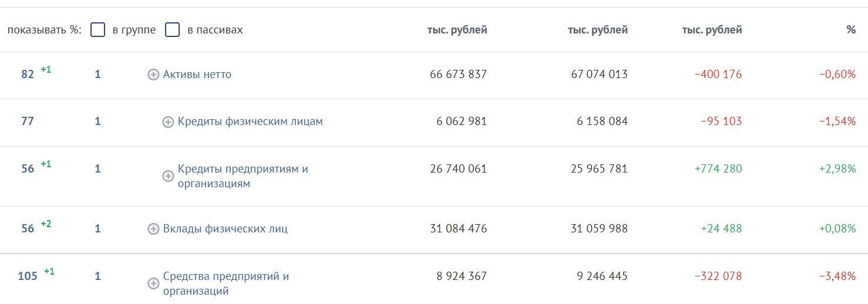Viewport: 868px width, 304px height.
Task: Click the −3,48% percentage change
Action: click(x=837, y=276)
